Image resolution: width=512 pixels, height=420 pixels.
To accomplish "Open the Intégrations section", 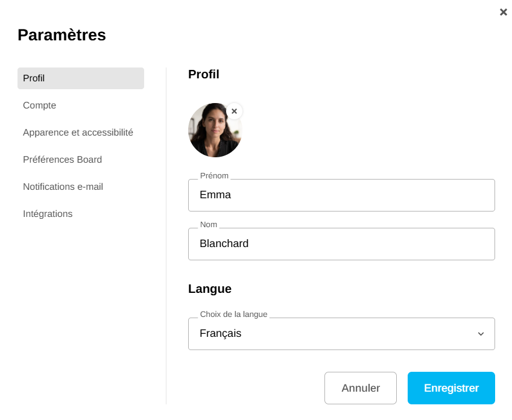I will [x=48, y=214].
